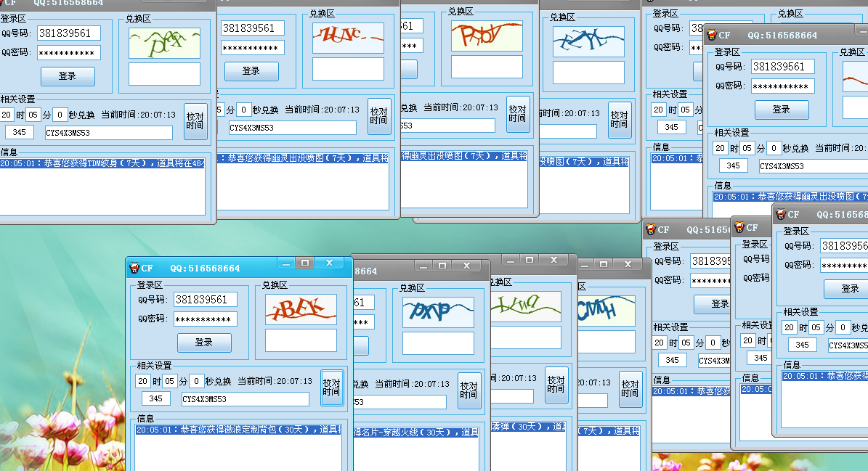
Task: Click the CYS4X3MS53 field in the pdx-captcha window
Action: click(x=109, y=133)
